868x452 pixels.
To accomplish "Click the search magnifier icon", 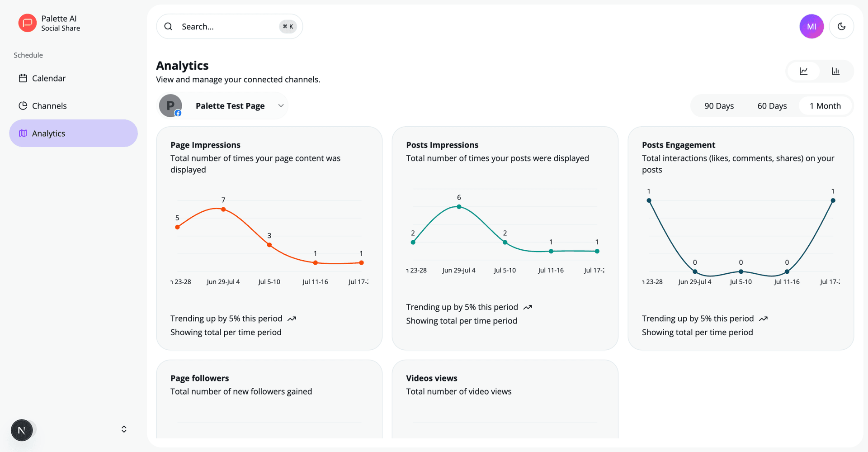I will (168, 26).
